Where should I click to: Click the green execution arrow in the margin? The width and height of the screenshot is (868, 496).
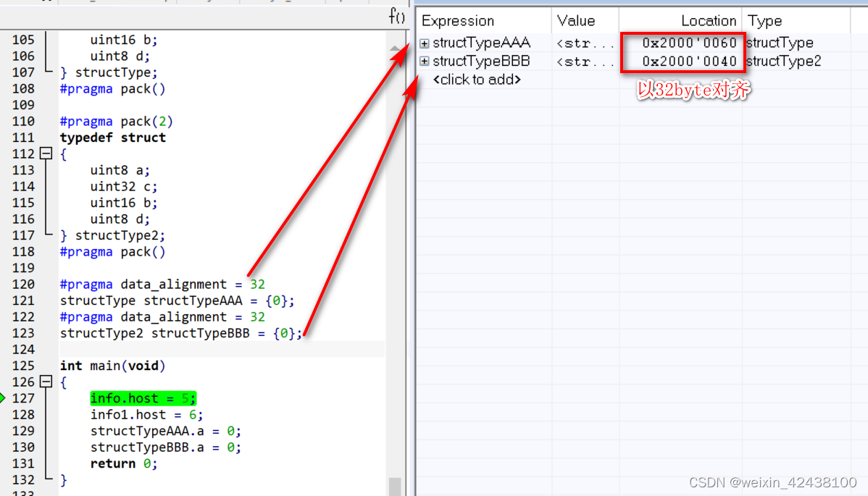[4, 398]
